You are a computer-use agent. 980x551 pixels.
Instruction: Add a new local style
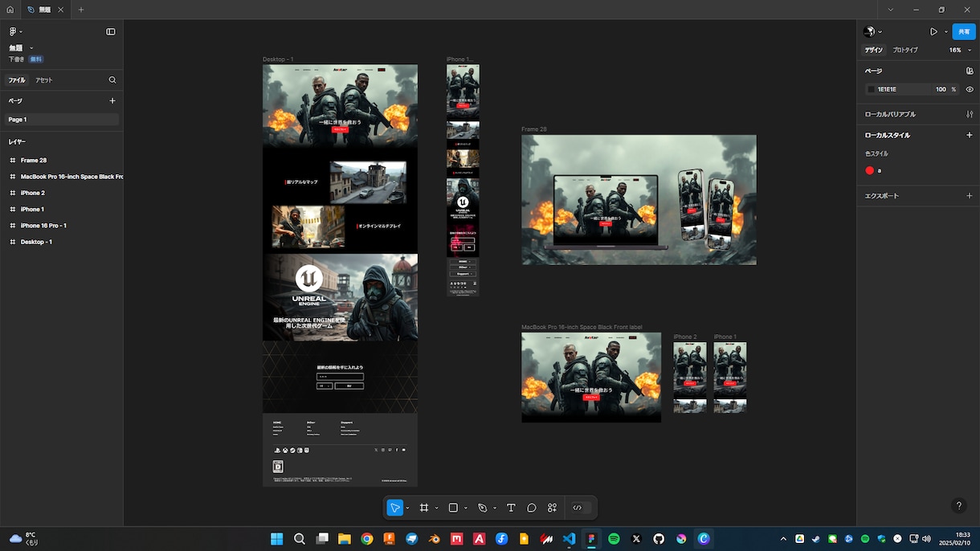click(970, 135)
